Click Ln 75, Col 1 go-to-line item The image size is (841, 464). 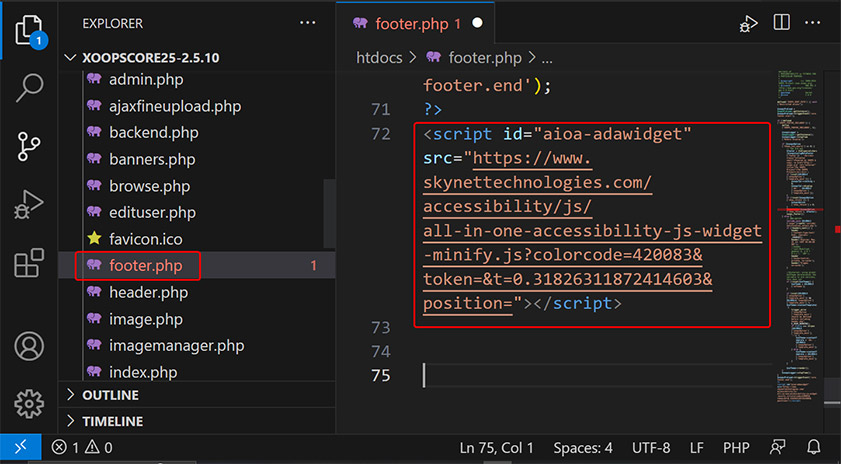coord(497,447)
